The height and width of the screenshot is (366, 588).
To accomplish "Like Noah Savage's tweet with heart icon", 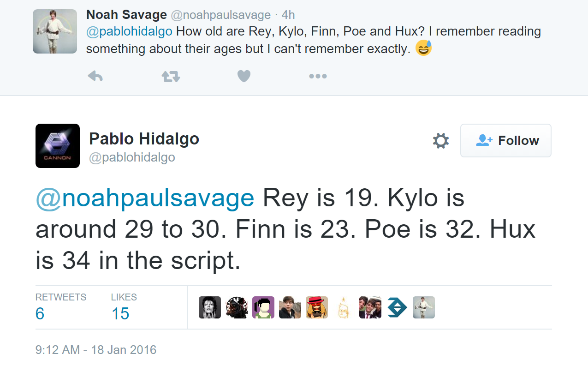I will 244,76.
